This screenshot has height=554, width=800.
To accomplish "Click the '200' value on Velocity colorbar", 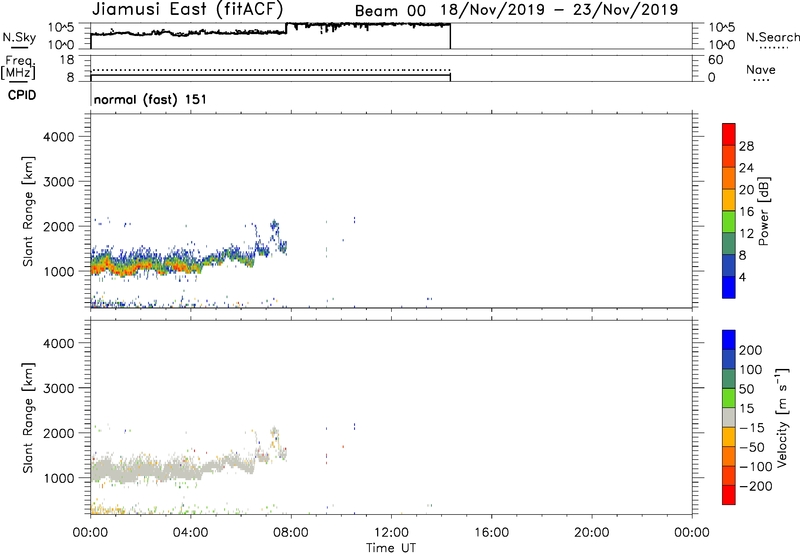I will pyautogui.click(x=751, y=350).
